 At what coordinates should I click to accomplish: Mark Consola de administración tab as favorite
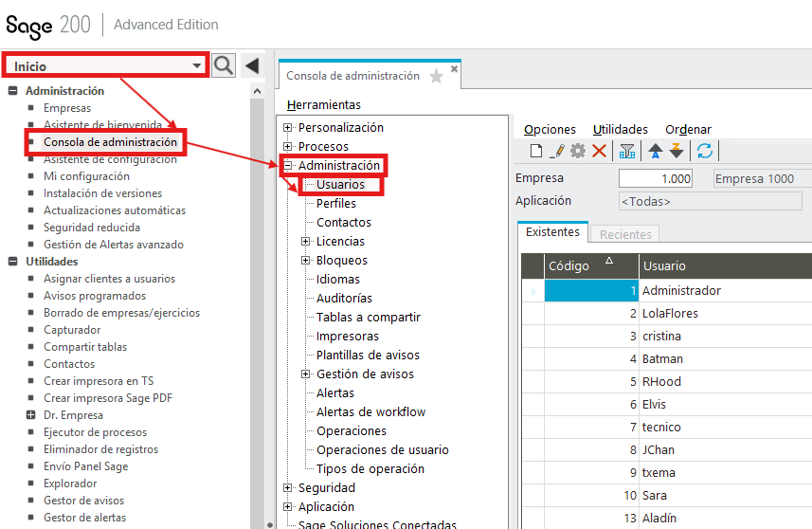(x=436, y=77)
